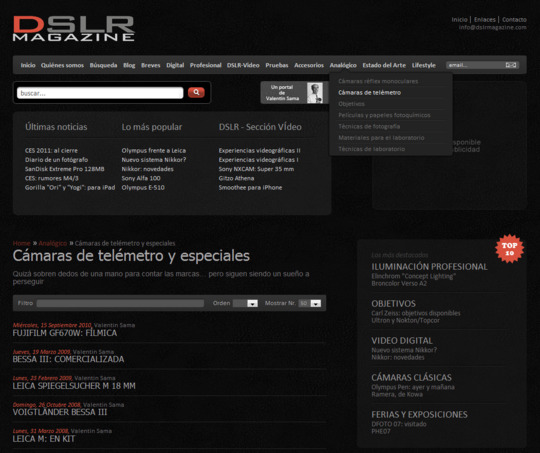Click the Filtro text field
The height and width of the screenshot is (453, 540).
120,303
